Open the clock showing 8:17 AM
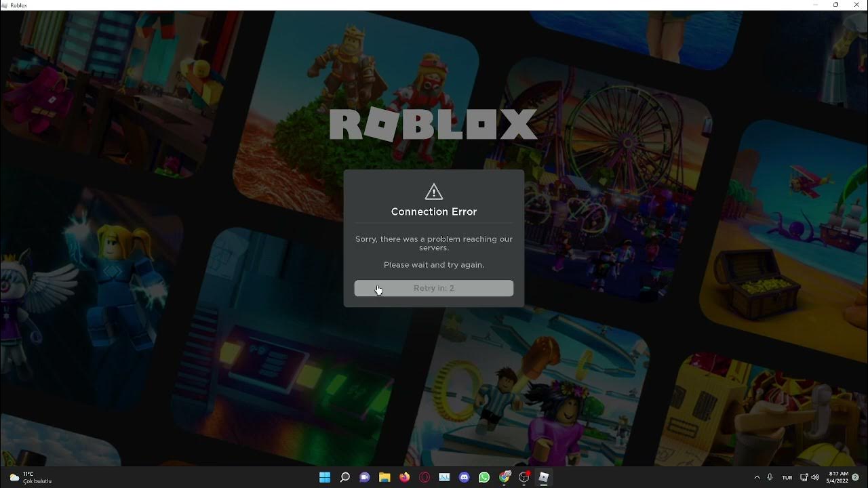This screenshot has height=488, width=868. tap(838, 477)
